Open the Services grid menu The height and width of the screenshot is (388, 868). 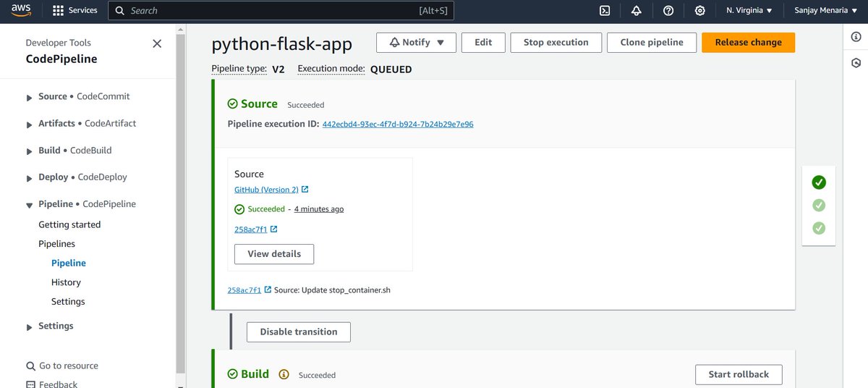click(x=59, y=11)
